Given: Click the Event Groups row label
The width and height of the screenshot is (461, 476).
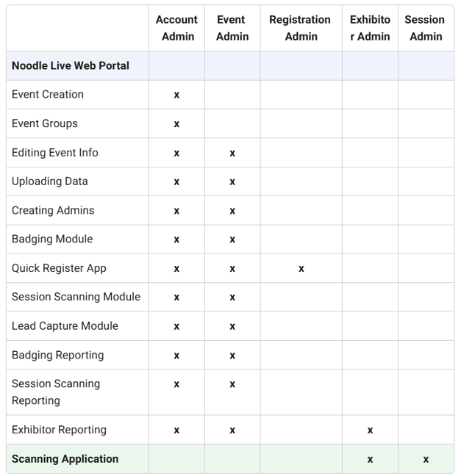Looking at the screenshot, I should 45,123.
